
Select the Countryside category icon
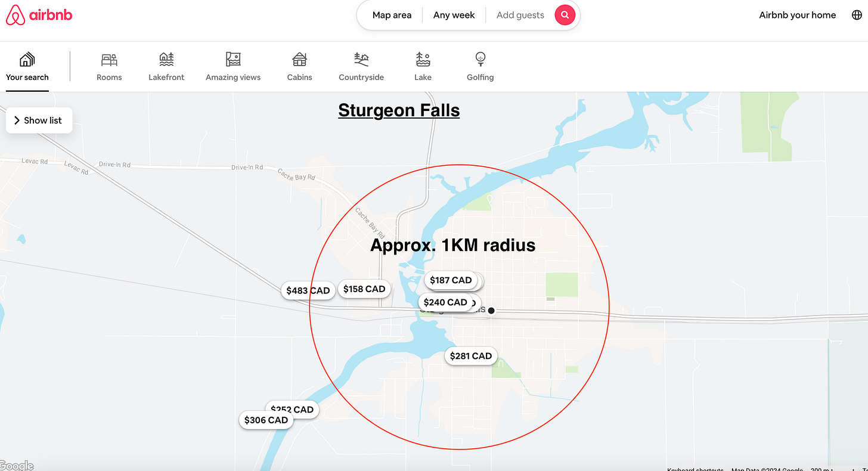pos(361,59)
